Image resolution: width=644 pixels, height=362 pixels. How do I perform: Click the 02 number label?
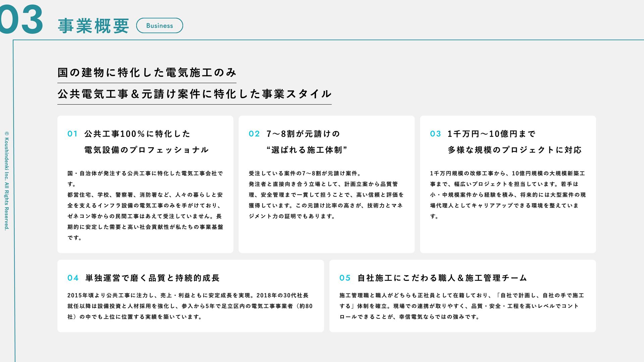coord(254,134)
